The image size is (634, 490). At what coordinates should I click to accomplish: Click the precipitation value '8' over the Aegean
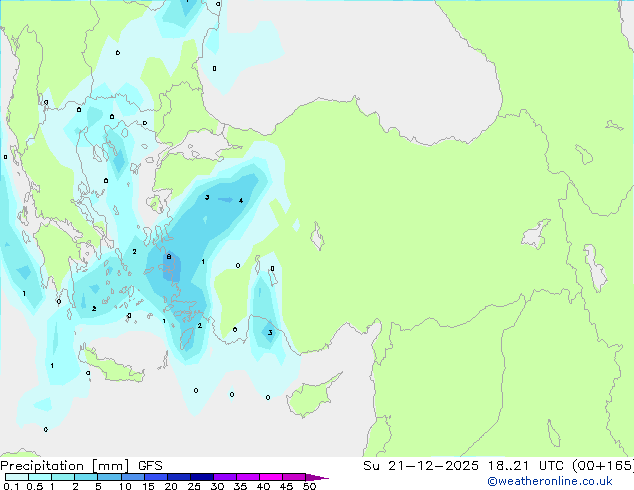pyautogui.click(x=169, y=256)
